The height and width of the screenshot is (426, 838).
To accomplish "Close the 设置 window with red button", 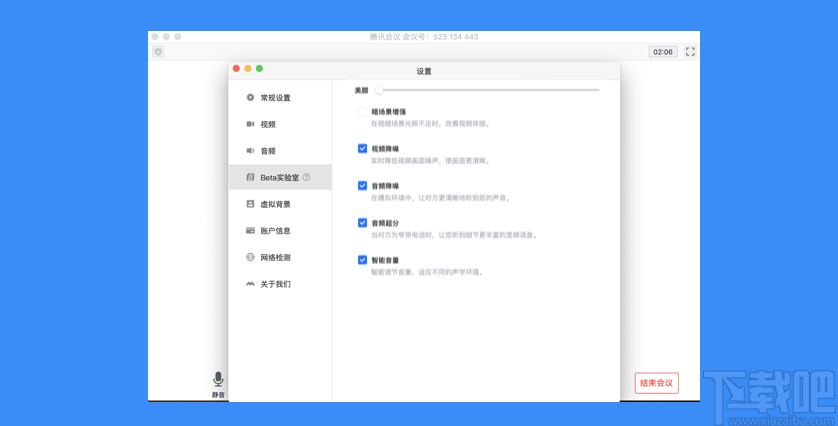I will [x=236, y=68].
